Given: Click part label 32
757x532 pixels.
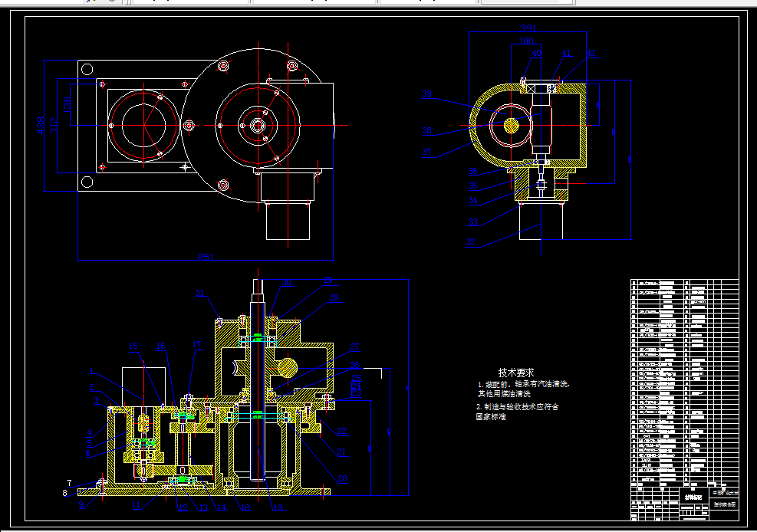Looking at the screenshot, I should coord(471,242).
